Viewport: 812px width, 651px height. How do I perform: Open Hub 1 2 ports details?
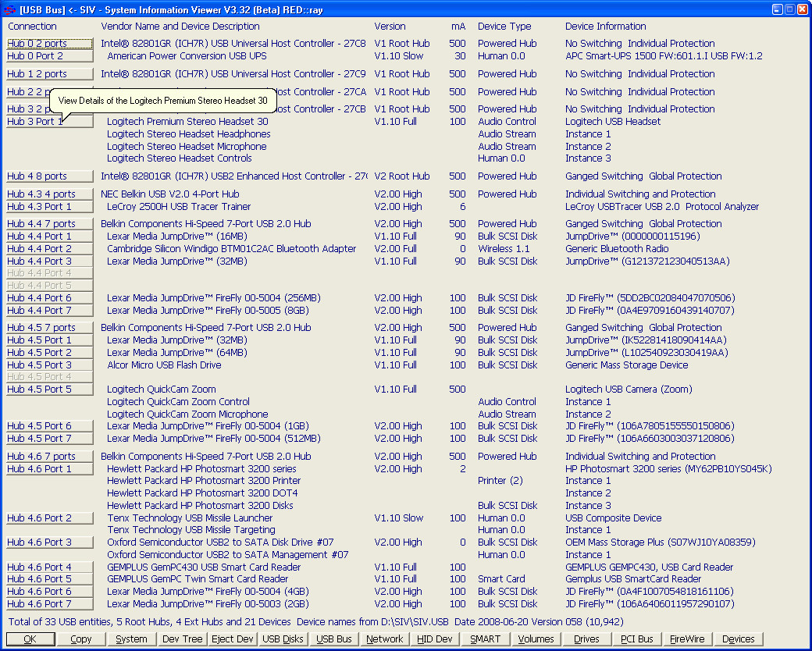[x=50, y=74]
